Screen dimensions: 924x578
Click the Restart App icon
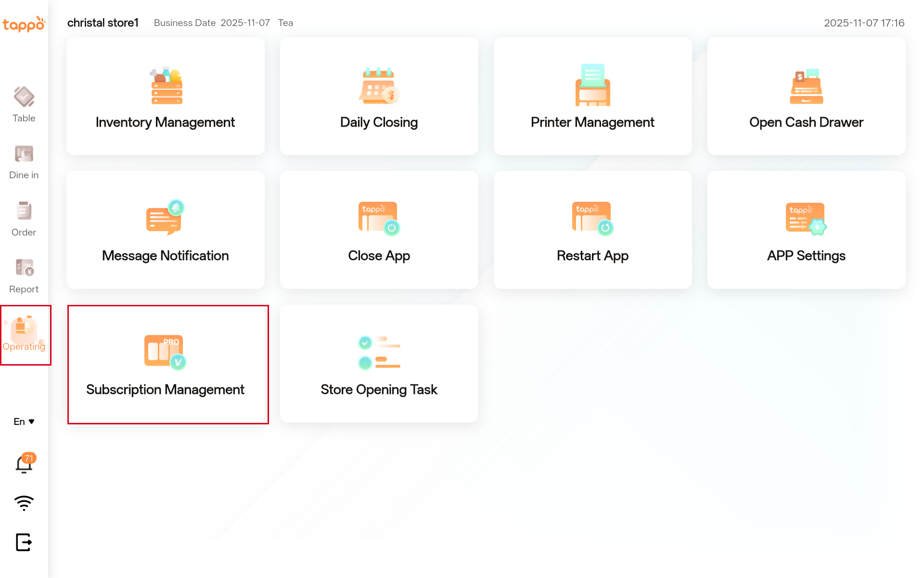(x=592, y=218)
